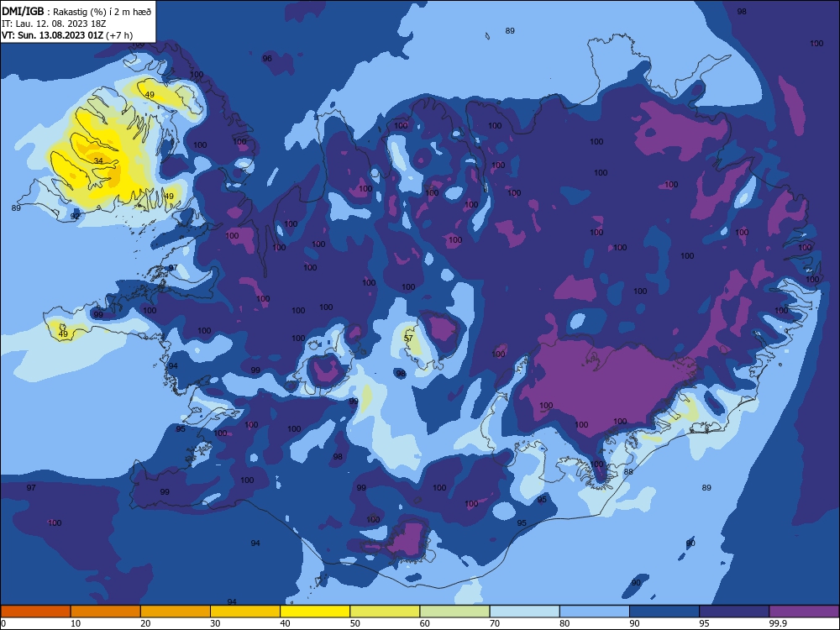This screenshot has height=630, width=840.
Task: Click the '34' humidity value in yellow area
Action: 98,160
